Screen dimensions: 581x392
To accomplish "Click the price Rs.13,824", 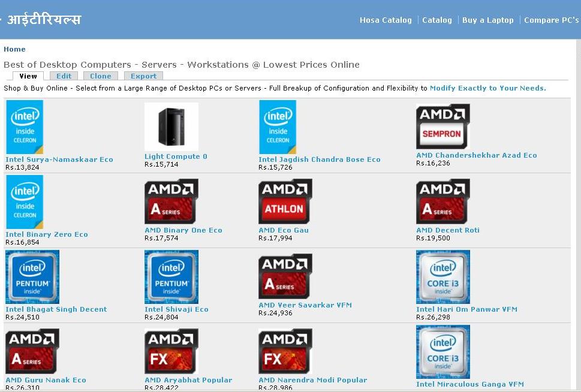I will point(22,167).
